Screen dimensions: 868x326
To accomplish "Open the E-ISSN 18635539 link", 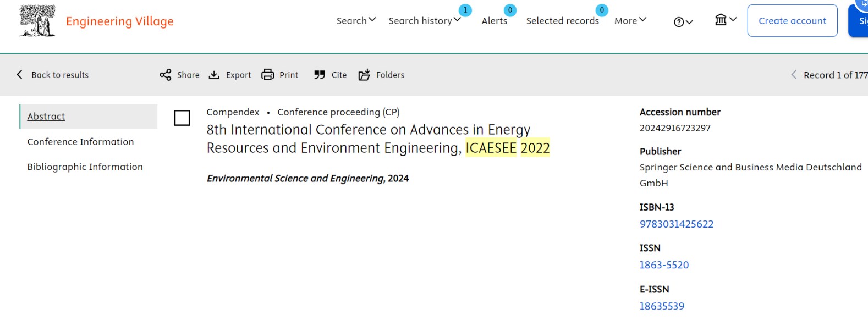I will point(662,306).
